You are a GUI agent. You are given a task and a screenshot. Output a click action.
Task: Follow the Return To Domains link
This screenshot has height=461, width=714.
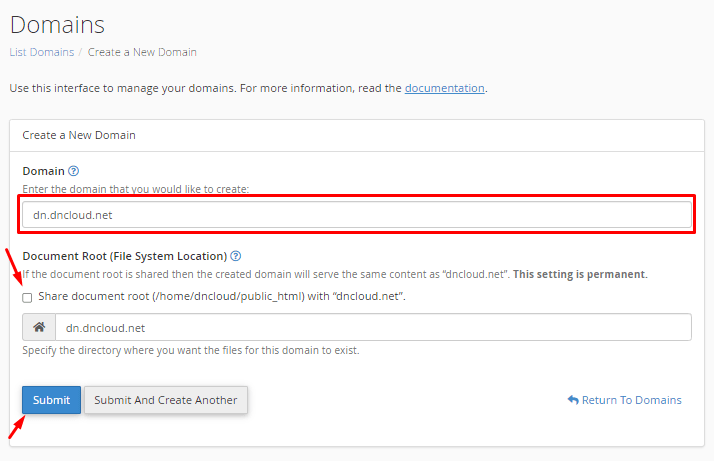[x=631, y=400]
